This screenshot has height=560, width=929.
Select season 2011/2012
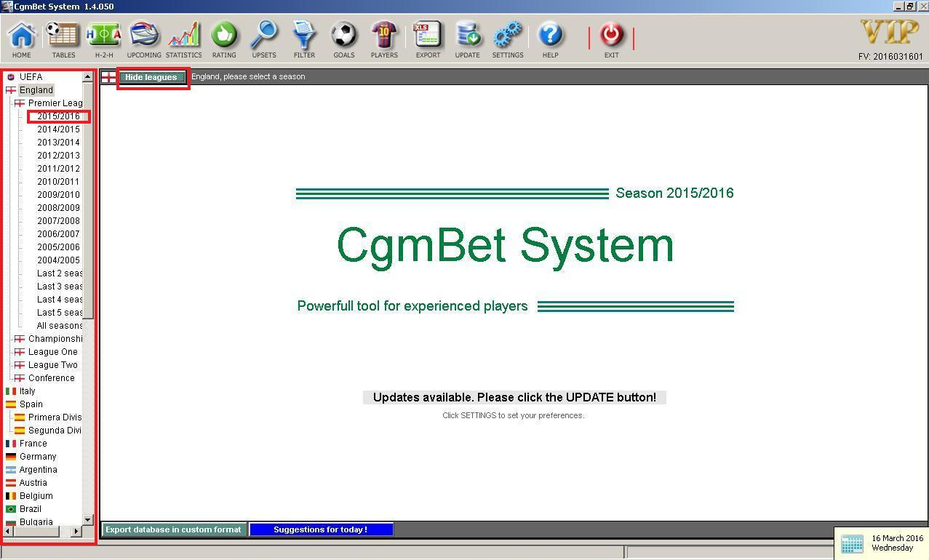[x=59, y=169]
